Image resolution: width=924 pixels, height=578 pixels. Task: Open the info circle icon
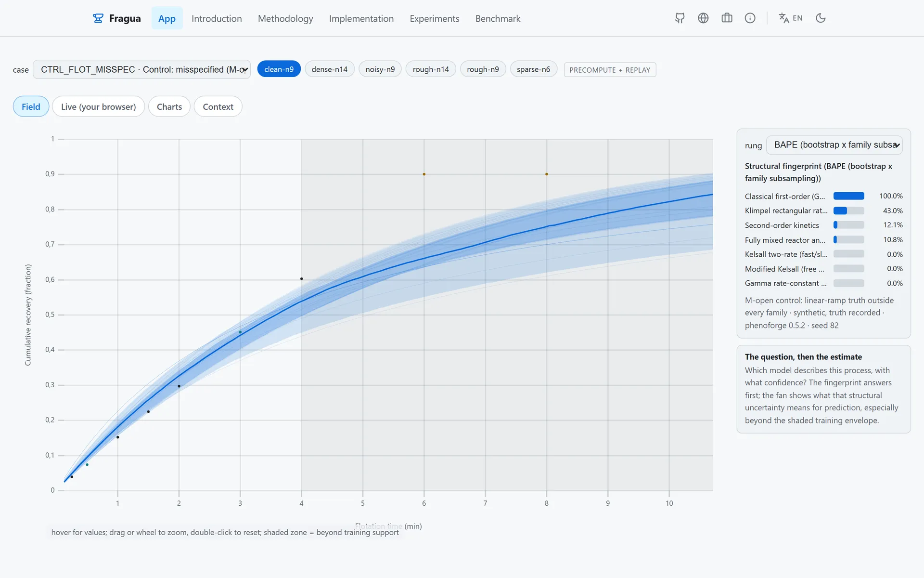click(750, 18)
